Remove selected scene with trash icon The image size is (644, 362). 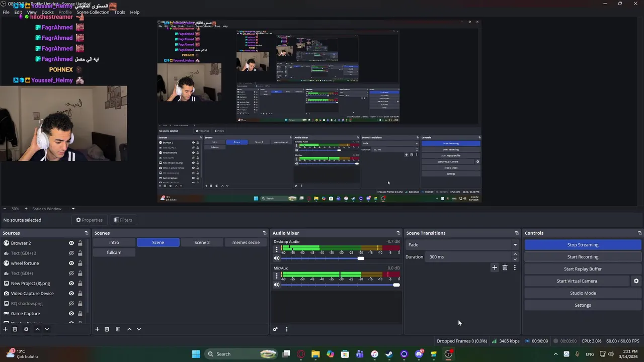point(107,329)
